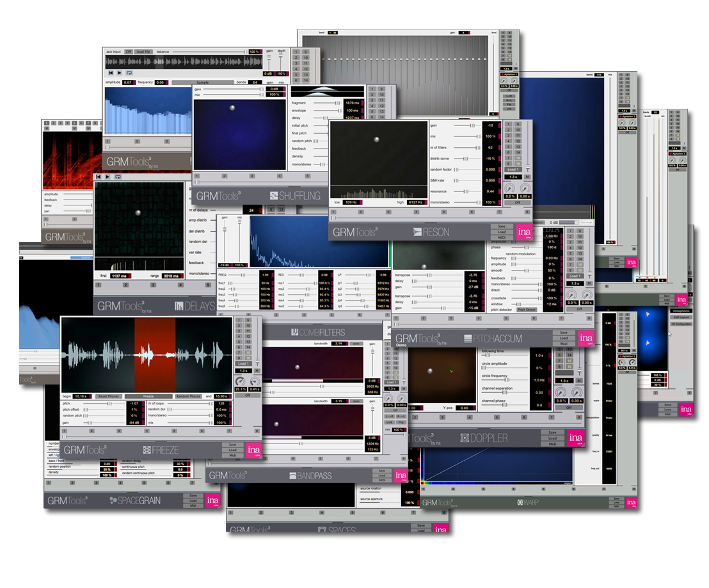Toggle the Link button in BandPass window
Screen dimensions: 709x588
tap(389, 422)
